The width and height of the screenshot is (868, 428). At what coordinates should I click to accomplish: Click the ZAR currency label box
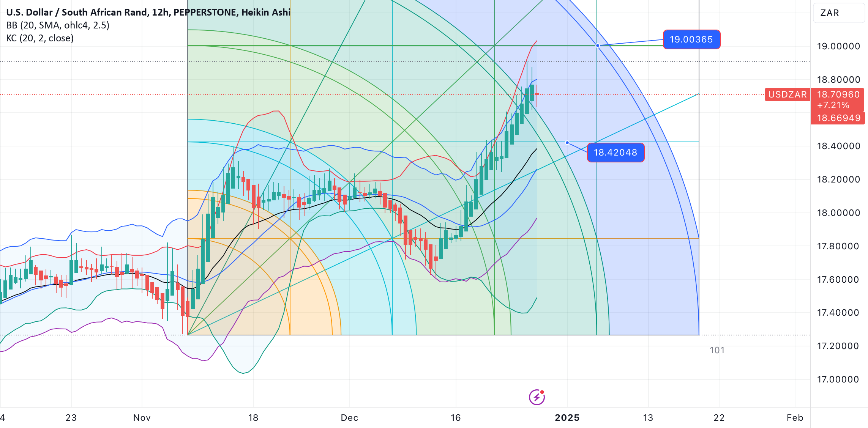838,13
